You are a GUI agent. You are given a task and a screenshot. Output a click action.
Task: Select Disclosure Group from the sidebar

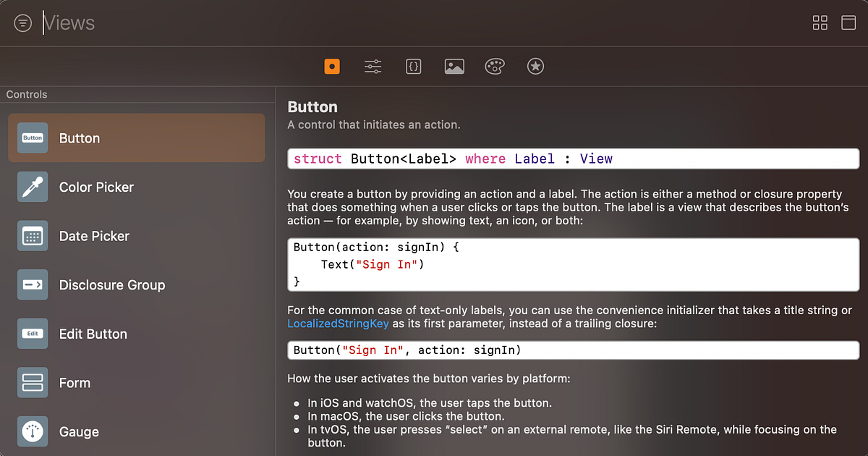point(112,284)
